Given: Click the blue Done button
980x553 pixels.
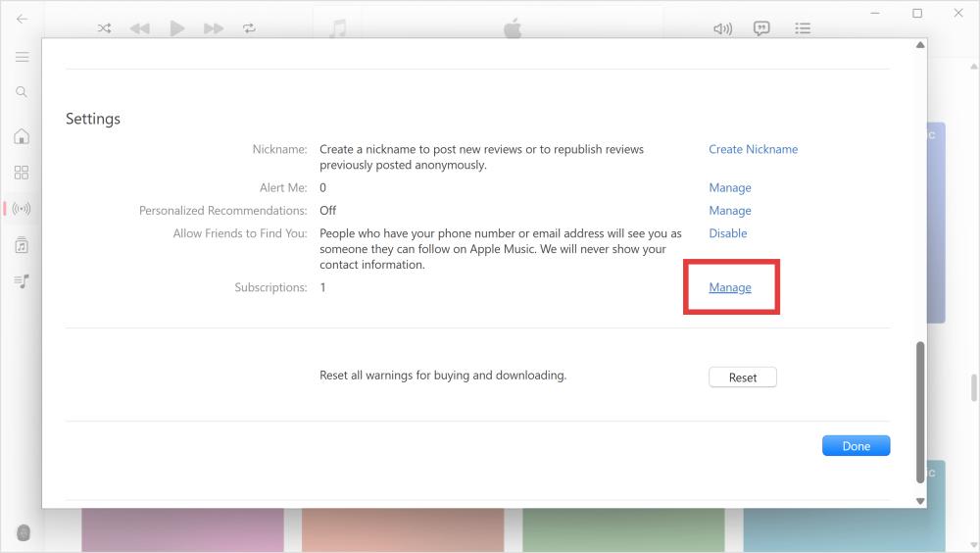Looking at the screenshot, I should point(856,446).
